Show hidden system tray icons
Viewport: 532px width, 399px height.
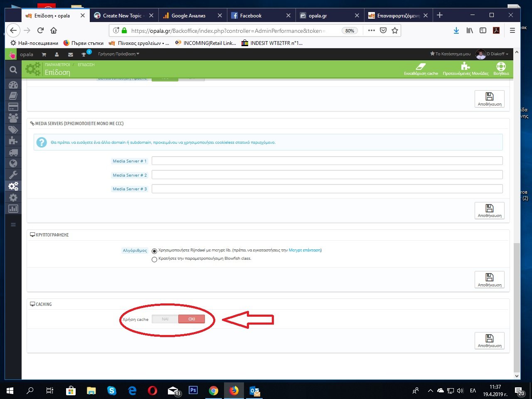tap(430, 391)
